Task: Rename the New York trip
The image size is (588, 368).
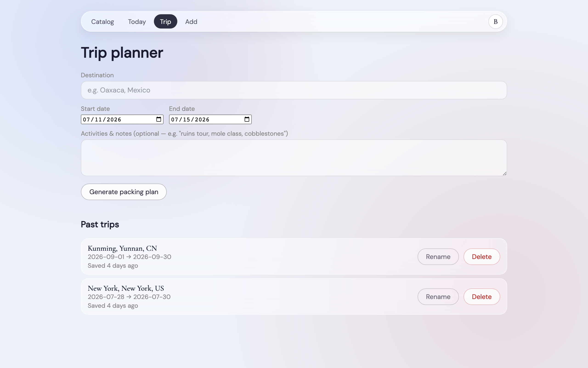Action: pyautogui.click(x=438, y=297)
